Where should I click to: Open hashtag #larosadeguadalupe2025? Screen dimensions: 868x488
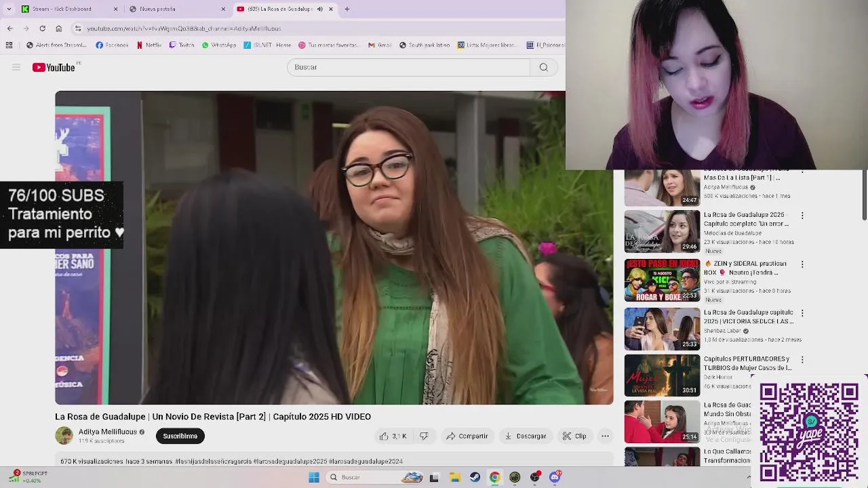[290, 462]
